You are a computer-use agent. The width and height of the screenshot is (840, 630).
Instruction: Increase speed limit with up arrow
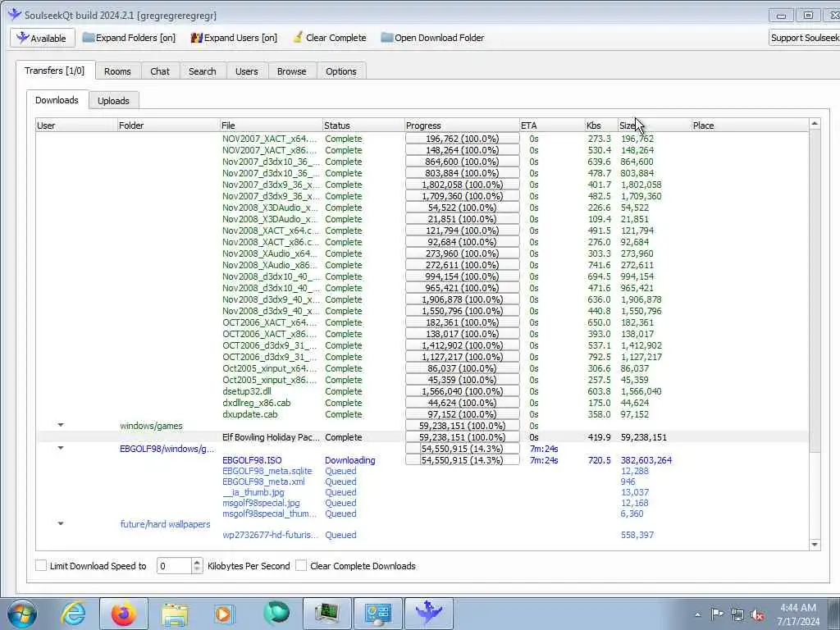(x=197, y=562)
